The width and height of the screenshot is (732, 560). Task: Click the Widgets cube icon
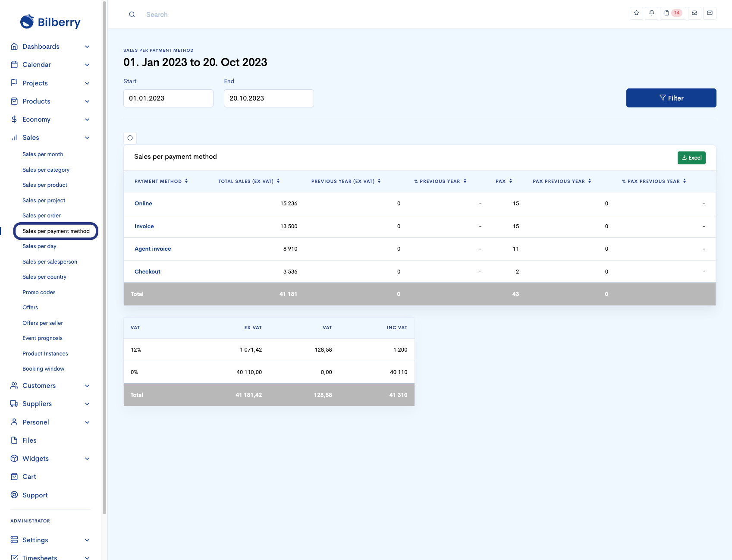(x=14, y=459)
